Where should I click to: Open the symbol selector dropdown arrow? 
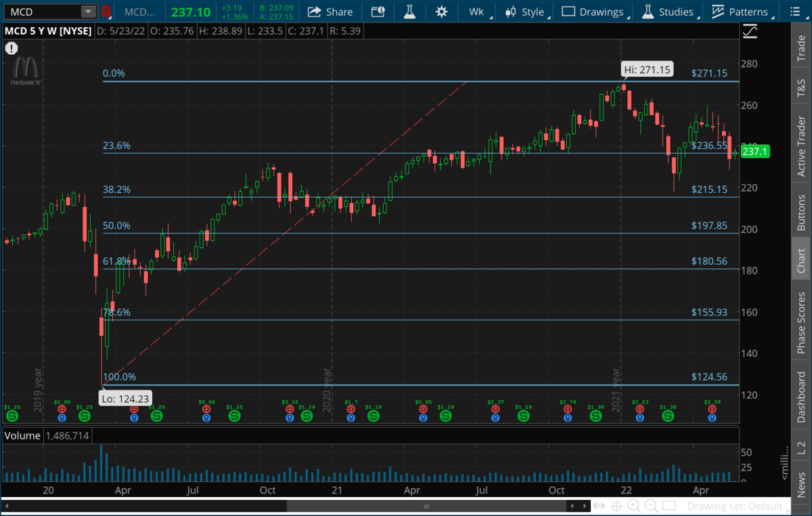89,12
